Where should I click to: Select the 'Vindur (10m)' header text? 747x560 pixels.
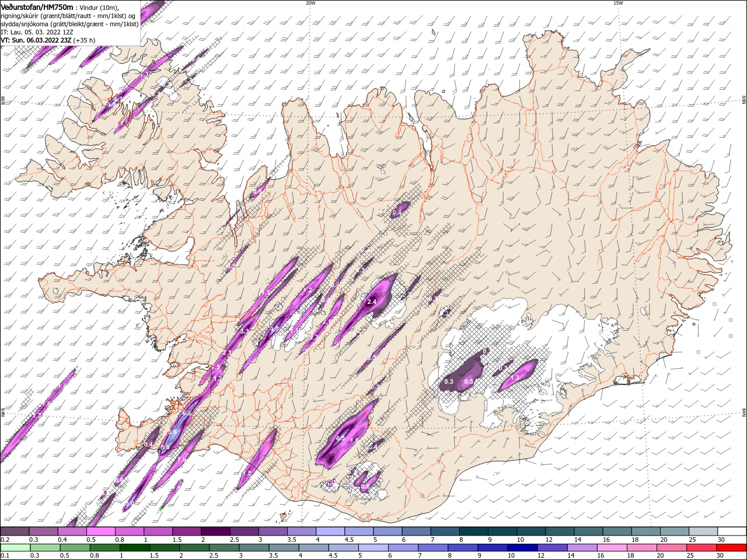[98, 7]
